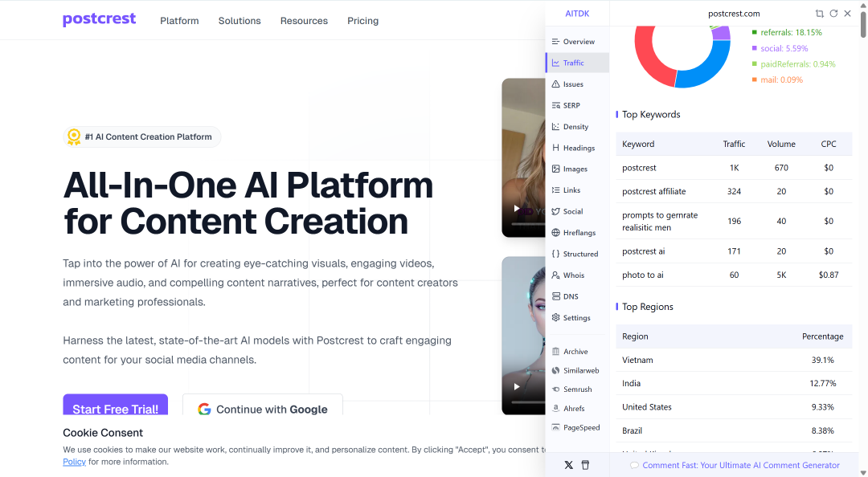This screenshot has height=477, width=868.
Task: Click the 'prompts to gernrate realisitic men' keyword
Action: [x=660, y=222]
